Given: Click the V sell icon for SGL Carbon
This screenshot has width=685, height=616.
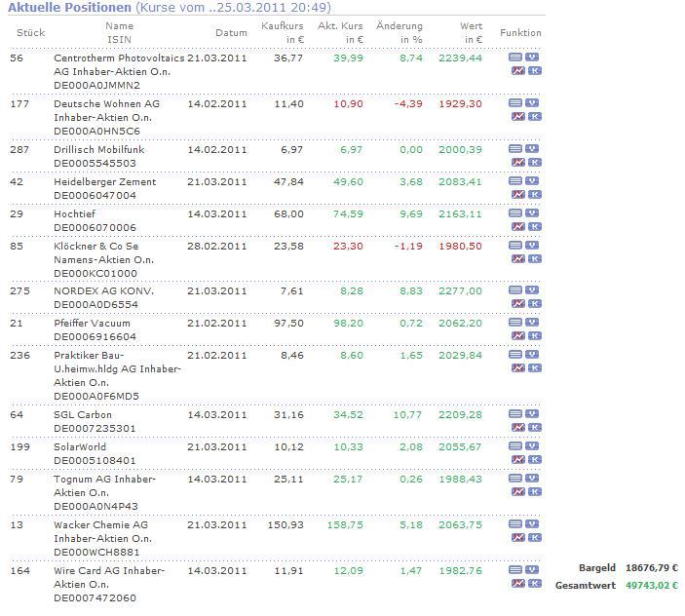Looking at the screenshot, I should click(532, 413).
